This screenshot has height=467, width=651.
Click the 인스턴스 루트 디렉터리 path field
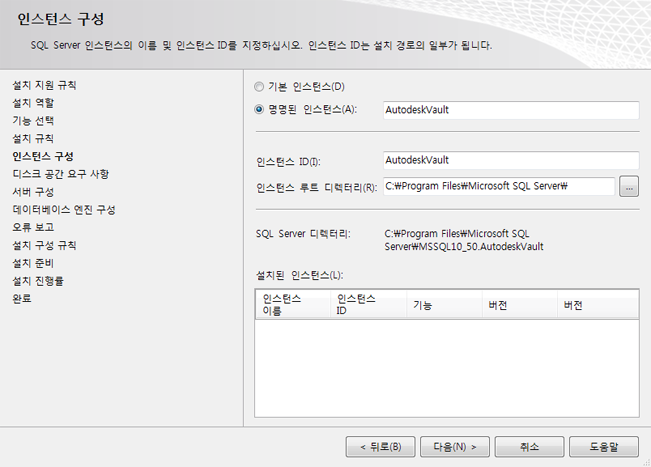pos(499,186)
